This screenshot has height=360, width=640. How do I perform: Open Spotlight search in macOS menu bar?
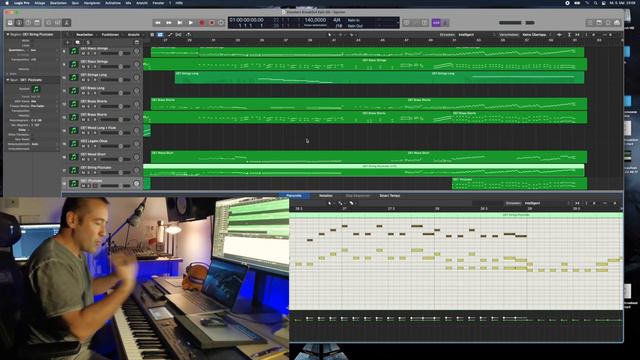pos(596,3)
